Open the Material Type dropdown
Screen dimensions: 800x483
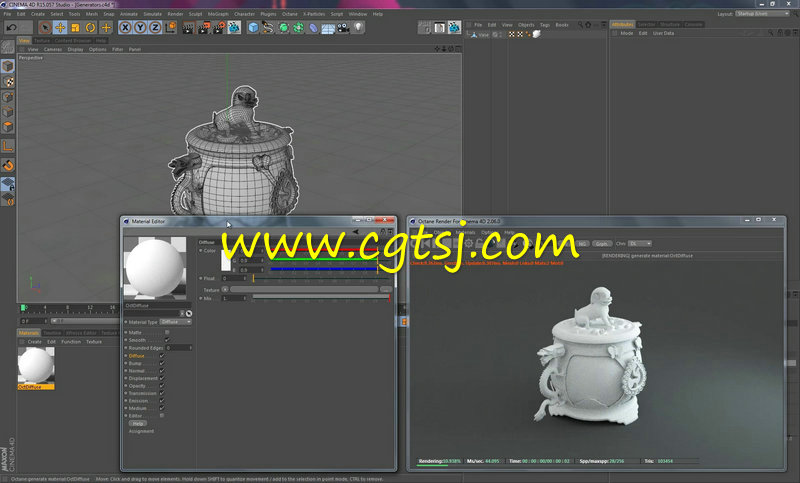(x=176, y=322)
